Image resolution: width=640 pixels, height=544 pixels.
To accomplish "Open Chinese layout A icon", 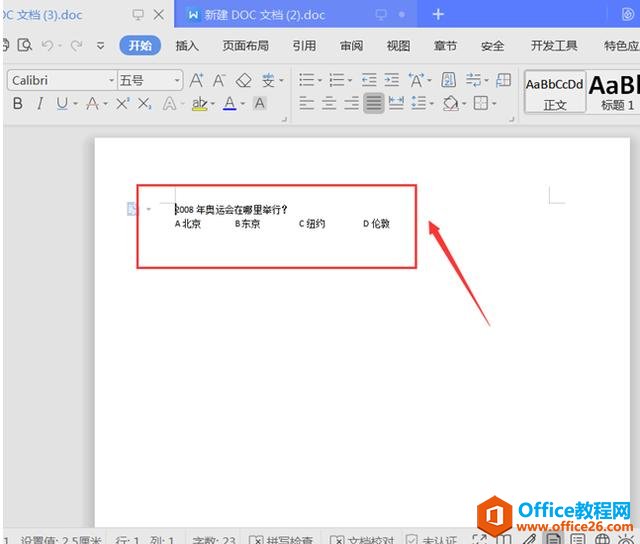I will tap(416, 80).
